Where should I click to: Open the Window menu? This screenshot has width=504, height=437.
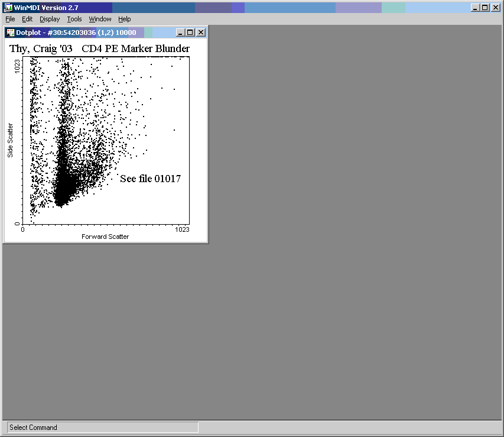pyautogui.click(x=100, y=19)
